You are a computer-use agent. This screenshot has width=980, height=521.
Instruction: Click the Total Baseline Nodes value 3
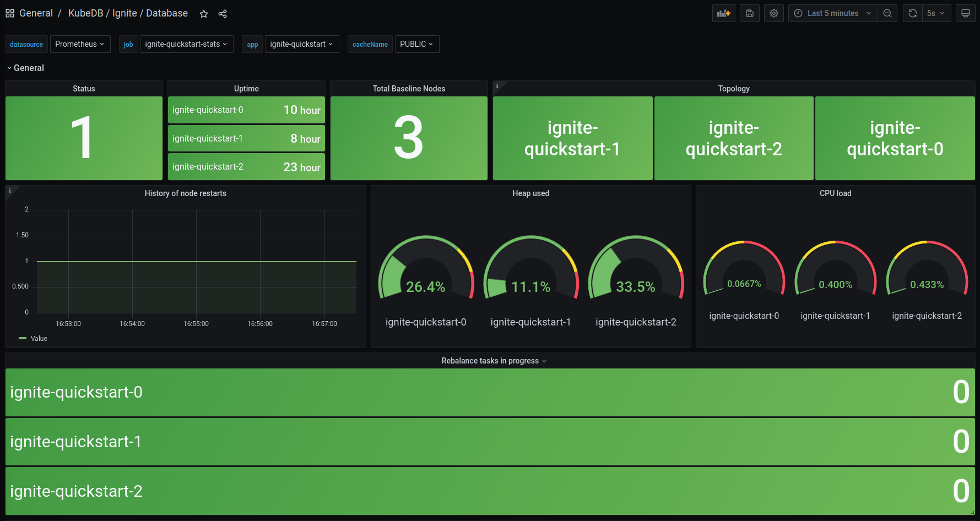[409, 138]
